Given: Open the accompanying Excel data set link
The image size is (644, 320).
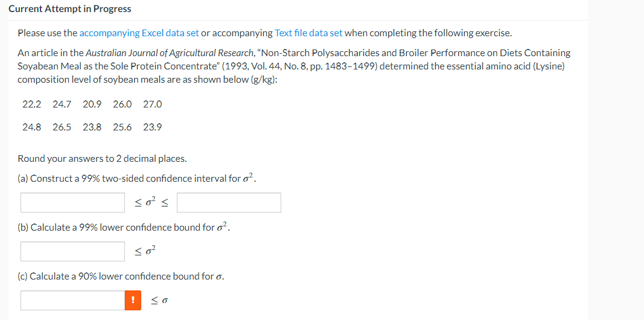Looking at the screenshot, I should point(139,33).
